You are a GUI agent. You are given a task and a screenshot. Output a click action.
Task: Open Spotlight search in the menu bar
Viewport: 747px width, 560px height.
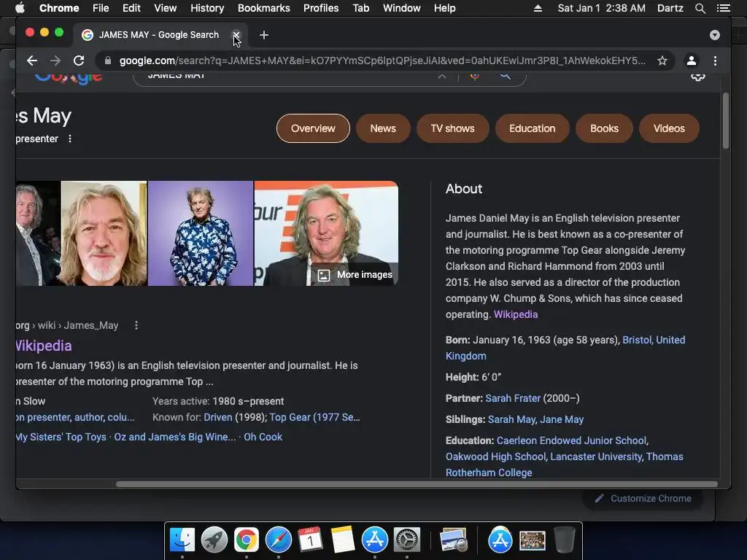[700, 8]
